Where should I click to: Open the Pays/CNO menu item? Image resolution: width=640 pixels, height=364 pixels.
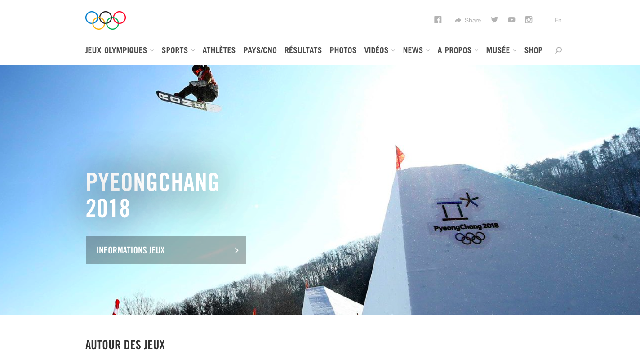coord(260,50)
